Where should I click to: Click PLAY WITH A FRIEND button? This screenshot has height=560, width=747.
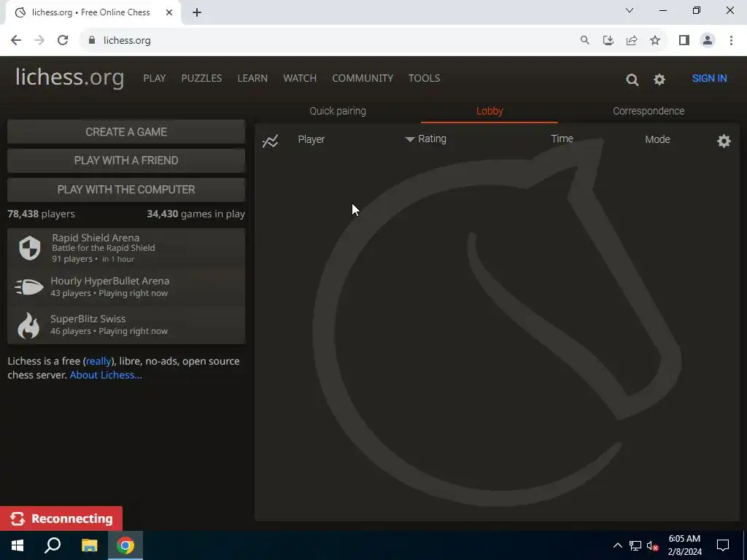[x=126, y=160]
